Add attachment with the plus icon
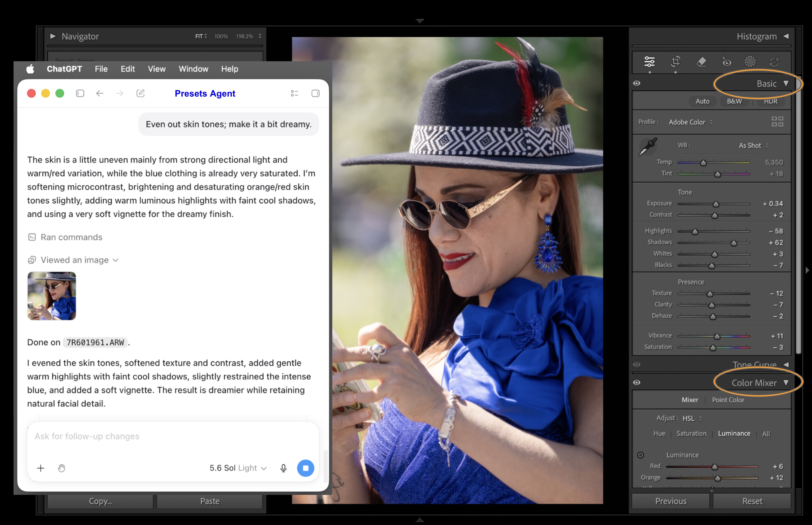 41,468
